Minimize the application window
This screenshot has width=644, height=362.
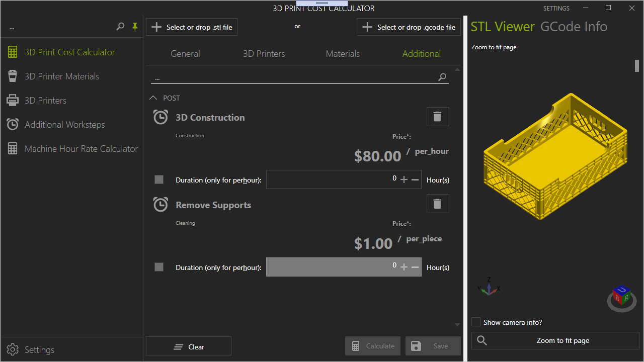click(x=586, y=8)
